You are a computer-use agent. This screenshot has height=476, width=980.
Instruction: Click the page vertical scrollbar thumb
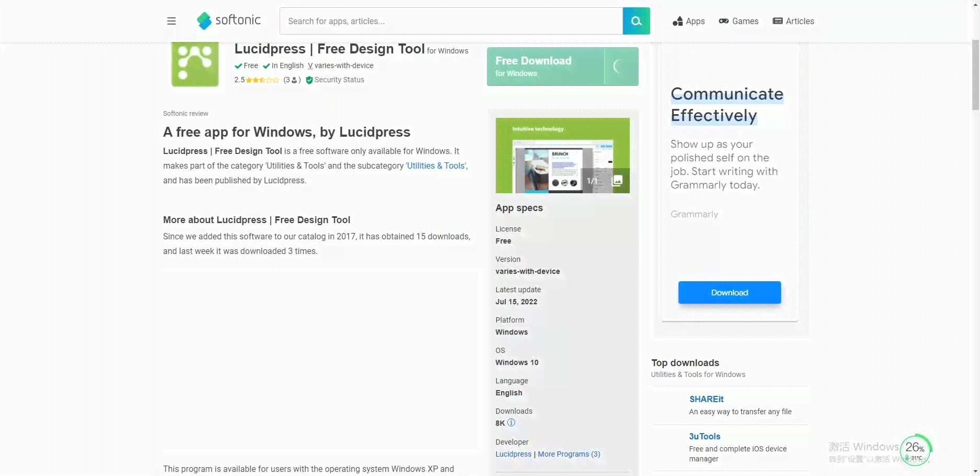[x=975, y=74]
